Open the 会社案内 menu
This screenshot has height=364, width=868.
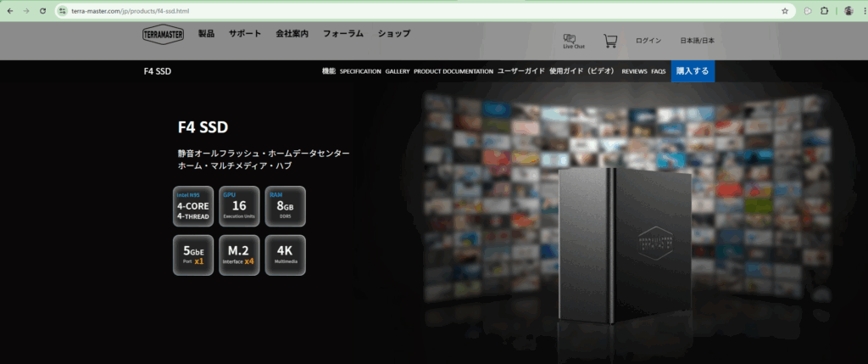(292, 33)
